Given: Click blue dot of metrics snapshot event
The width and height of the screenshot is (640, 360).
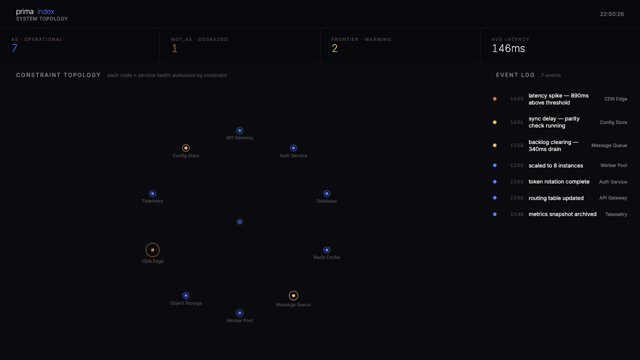Looking at the screenshot, I should (x=495, y=214).
